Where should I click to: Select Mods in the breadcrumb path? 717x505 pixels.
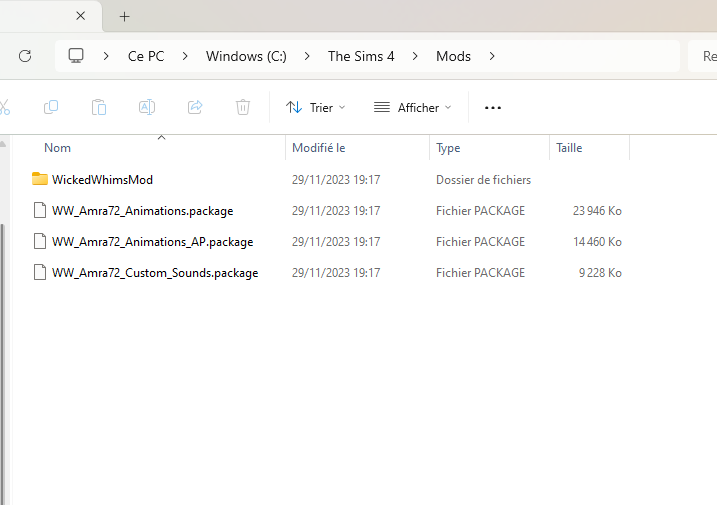[x=453, y=56]
